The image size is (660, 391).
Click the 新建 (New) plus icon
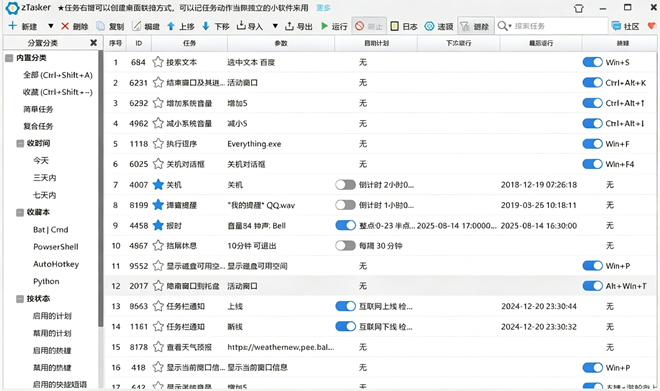(x=13, y=26)
